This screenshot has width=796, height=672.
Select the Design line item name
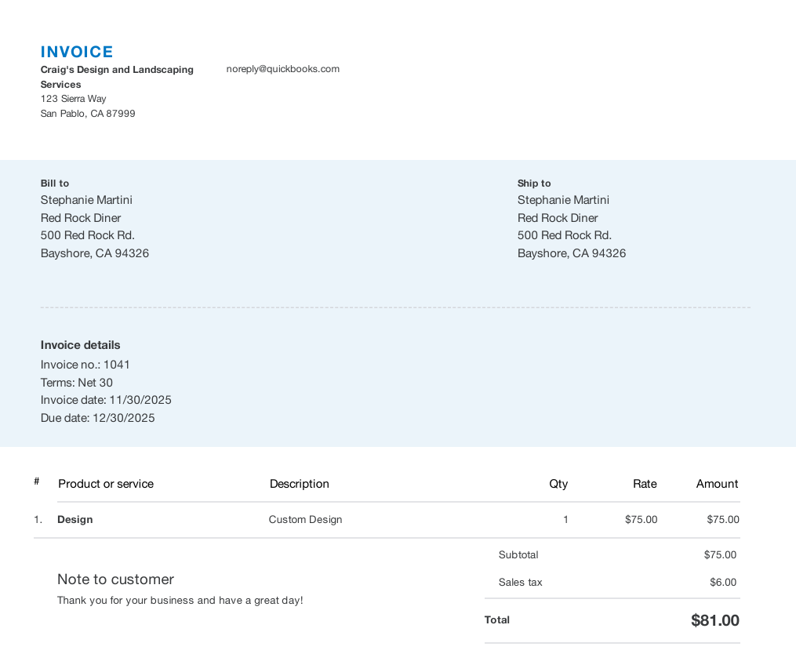(x=75, y=520)
